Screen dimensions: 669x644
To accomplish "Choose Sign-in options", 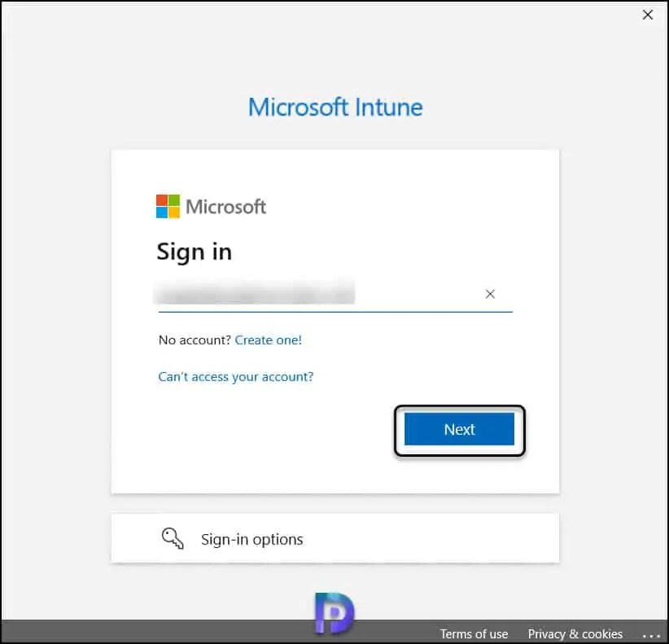I will coord(252,538).
